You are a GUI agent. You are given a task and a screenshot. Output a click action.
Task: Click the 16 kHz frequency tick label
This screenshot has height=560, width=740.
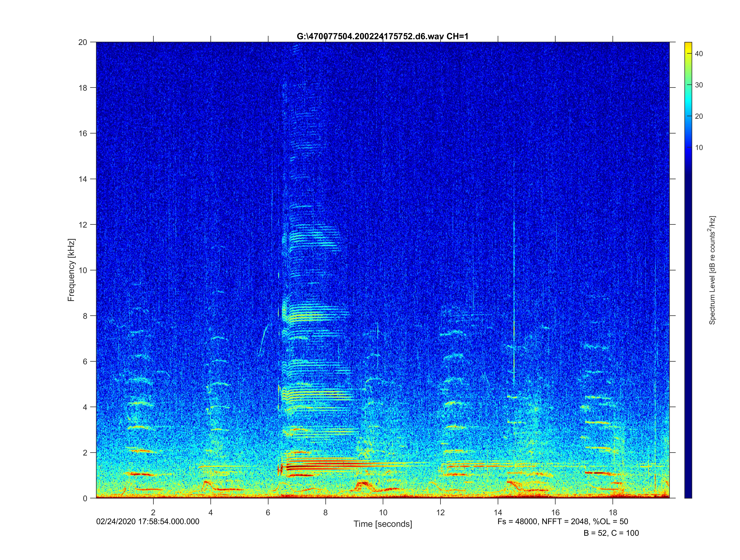[83, 133]
